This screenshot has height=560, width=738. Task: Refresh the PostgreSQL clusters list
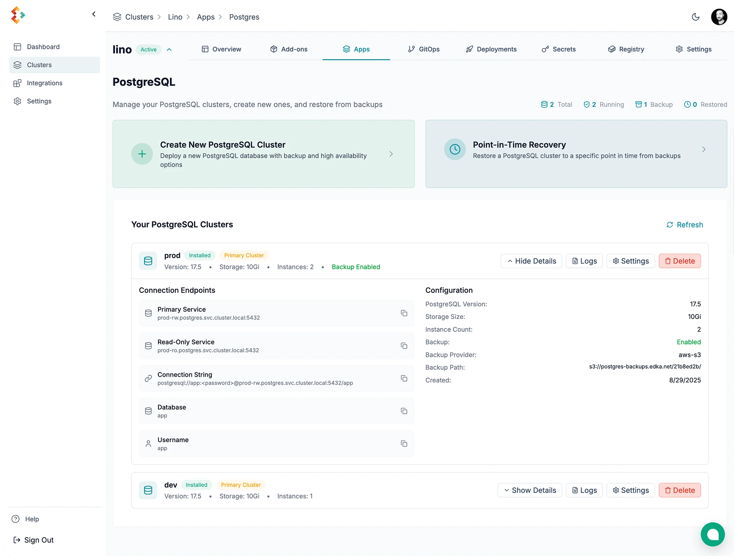click(685, 225)
